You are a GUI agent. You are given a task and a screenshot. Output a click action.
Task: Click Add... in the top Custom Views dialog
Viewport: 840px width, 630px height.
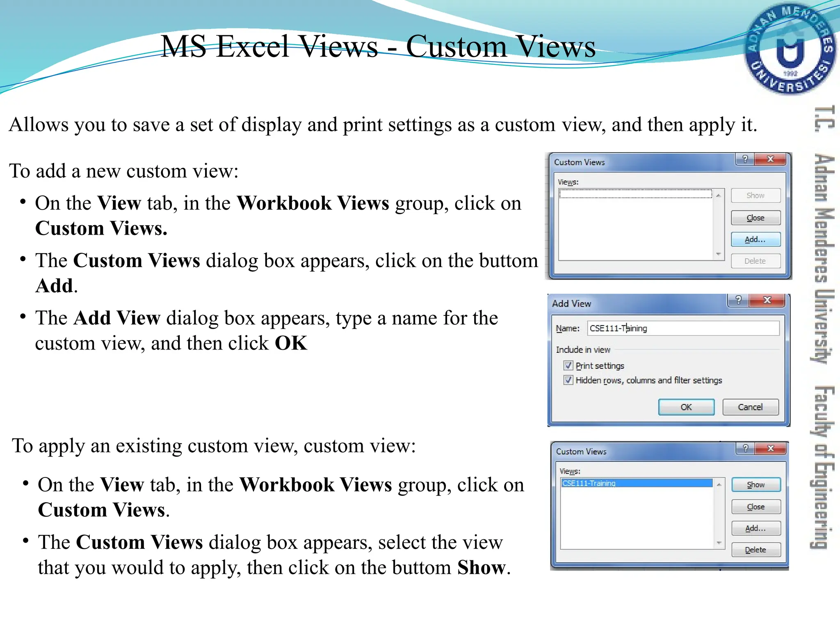pos(756,239)
